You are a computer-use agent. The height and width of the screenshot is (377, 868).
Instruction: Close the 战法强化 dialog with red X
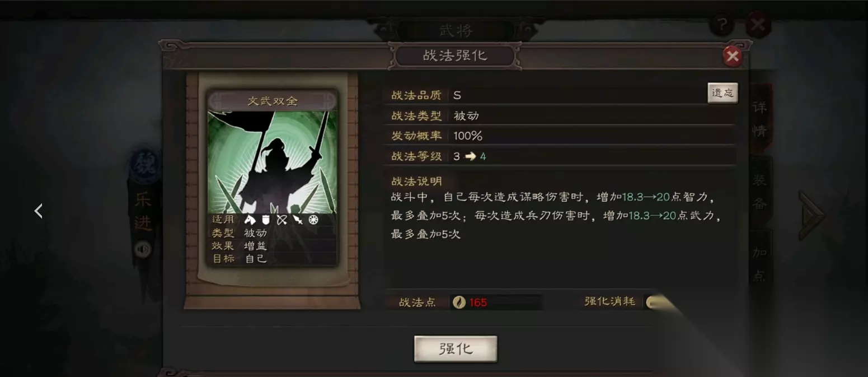[x=732, y=56]
